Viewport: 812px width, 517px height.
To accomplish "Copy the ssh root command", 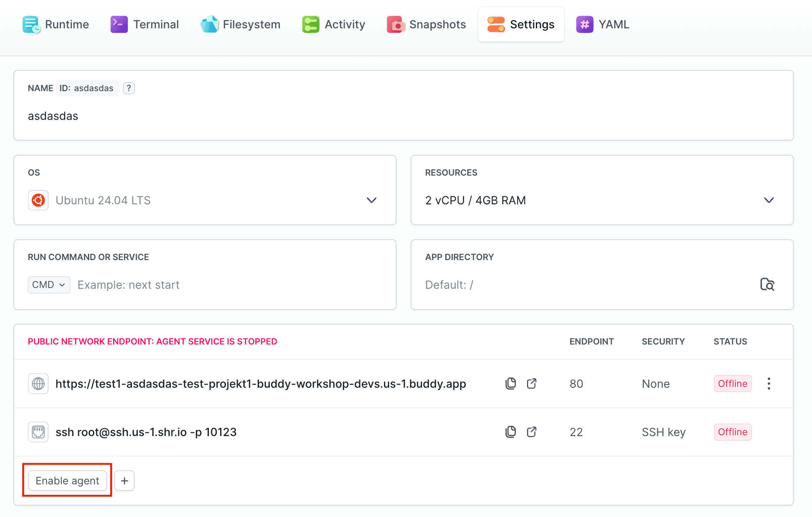I will (510, 432).
